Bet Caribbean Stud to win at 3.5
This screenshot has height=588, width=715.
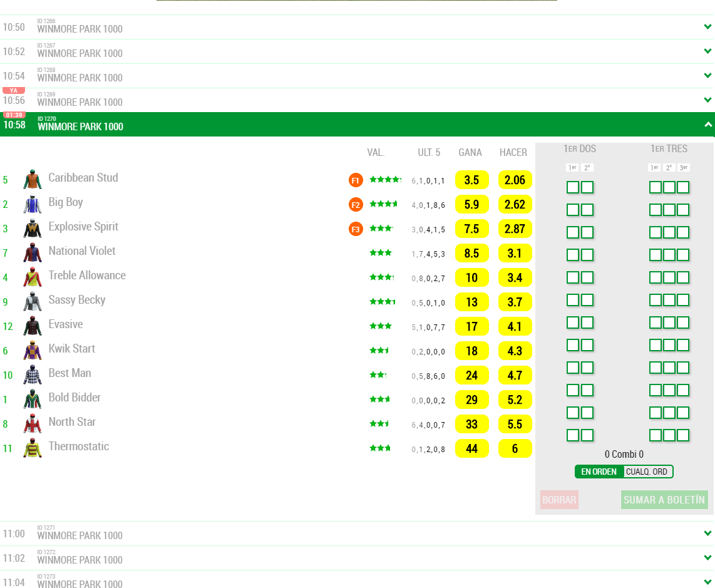472,180
